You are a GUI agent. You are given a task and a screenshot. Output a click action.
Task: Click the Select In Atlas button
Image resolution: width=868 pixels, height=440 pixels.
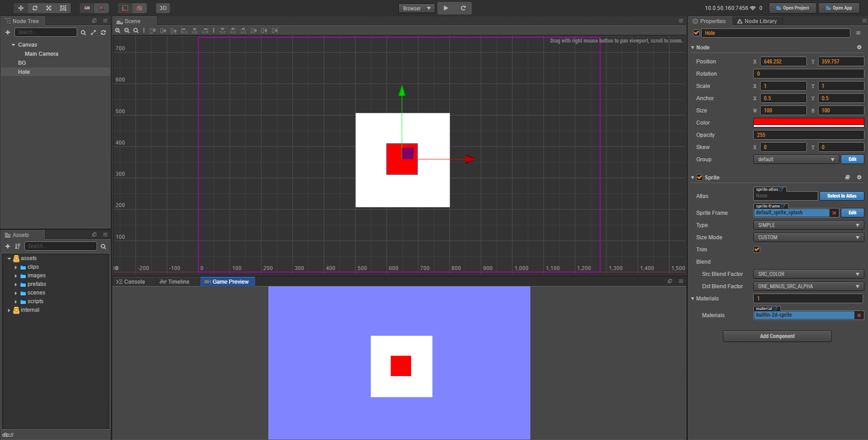tap(841, 196)
